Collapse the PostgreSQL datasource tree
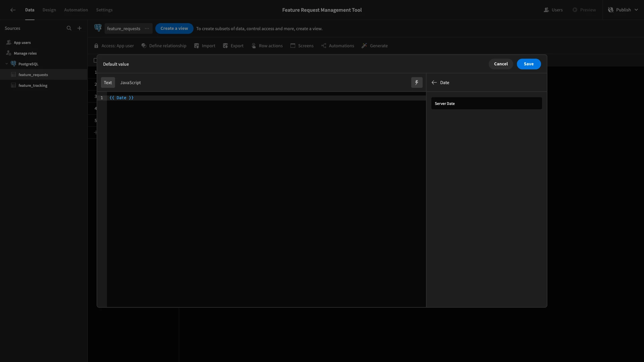The image size is (644, 362). 7,64
